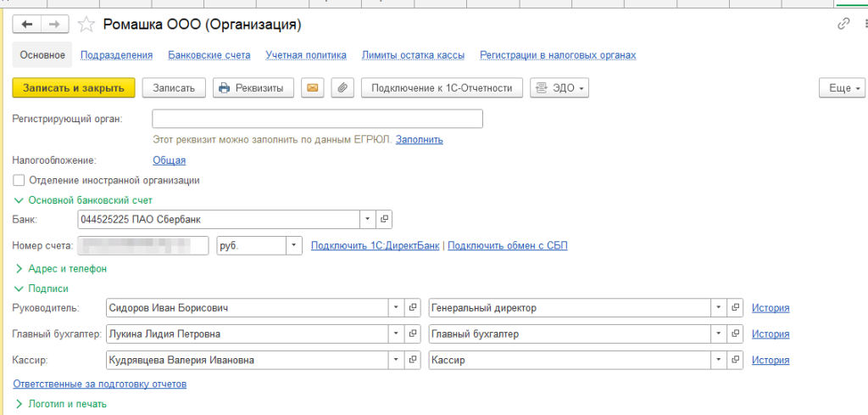Viewport: 868px width, 415px height.
Task: Click Подключение к 1С-Отчетности button
Action: click(442, 88)
